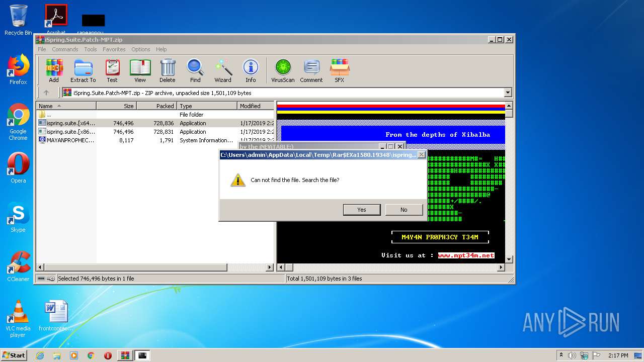Open the Wizard tool
The height and width of the screenshot is (362, 644).
tap(223, 70)
